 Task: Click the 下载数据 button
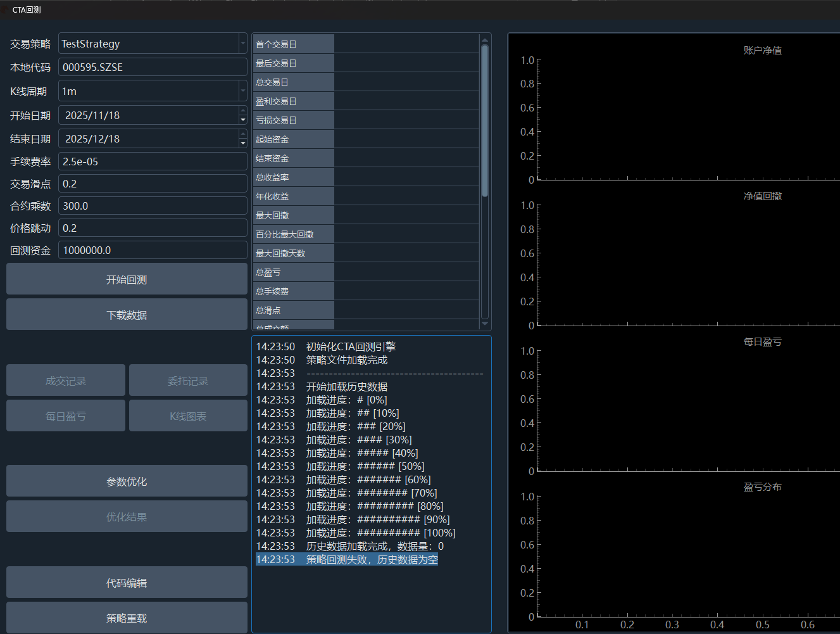click(x=127, y=315)
